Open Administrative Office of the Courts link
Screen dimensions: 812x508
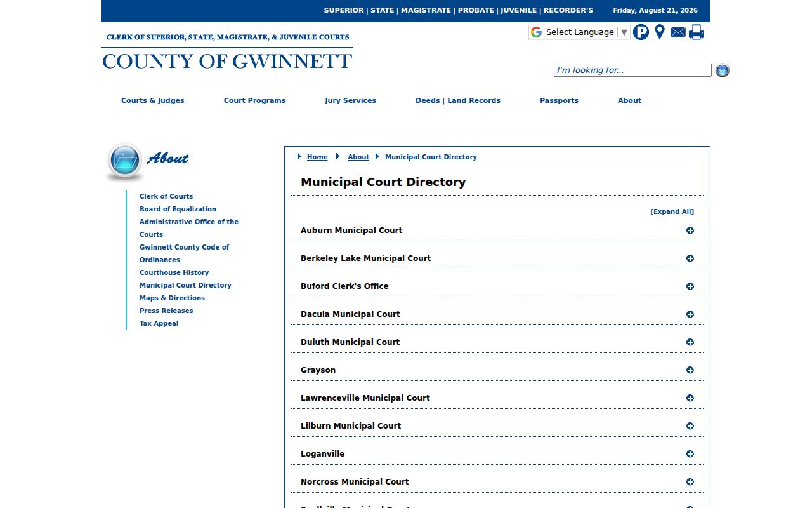(x=189, y=228)
